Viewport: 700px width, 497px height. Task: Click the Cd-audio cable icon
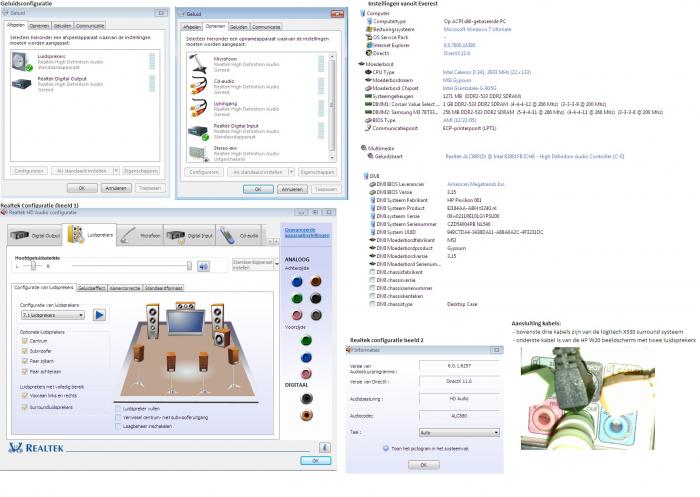pos(199,85)
